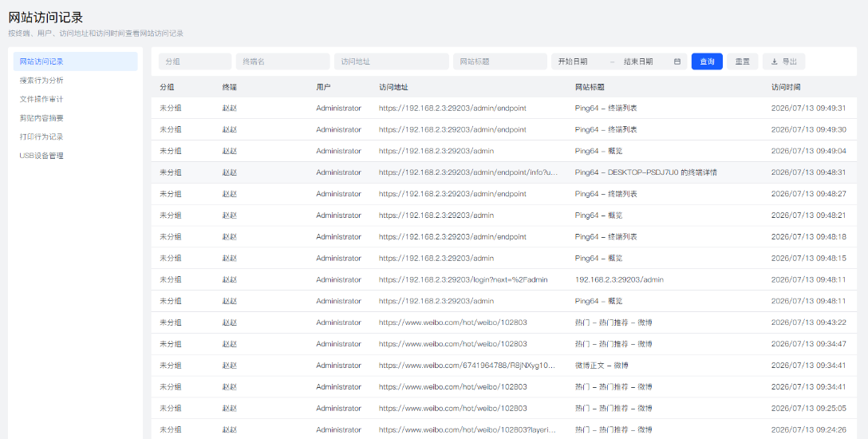Focus the 网站标题 filter input
Screen dimensions: 868x439
(500, 61)
